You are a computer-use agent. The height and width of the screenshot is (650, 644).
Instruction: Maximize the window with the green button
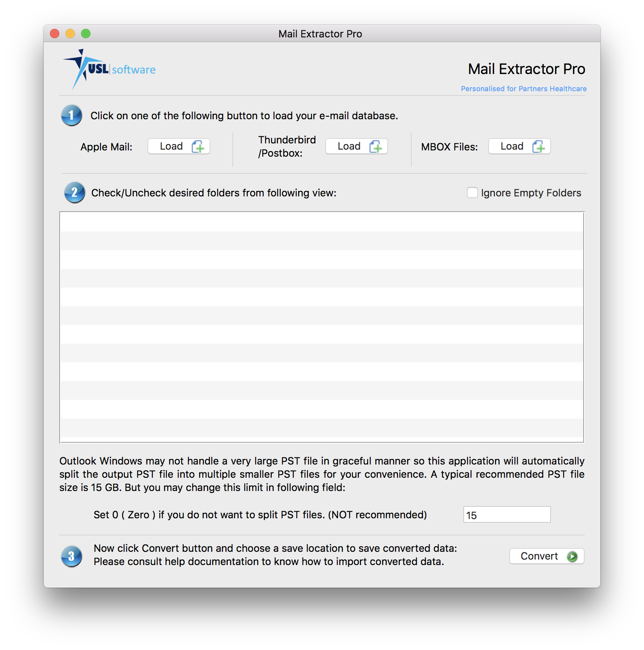point(86,34)
